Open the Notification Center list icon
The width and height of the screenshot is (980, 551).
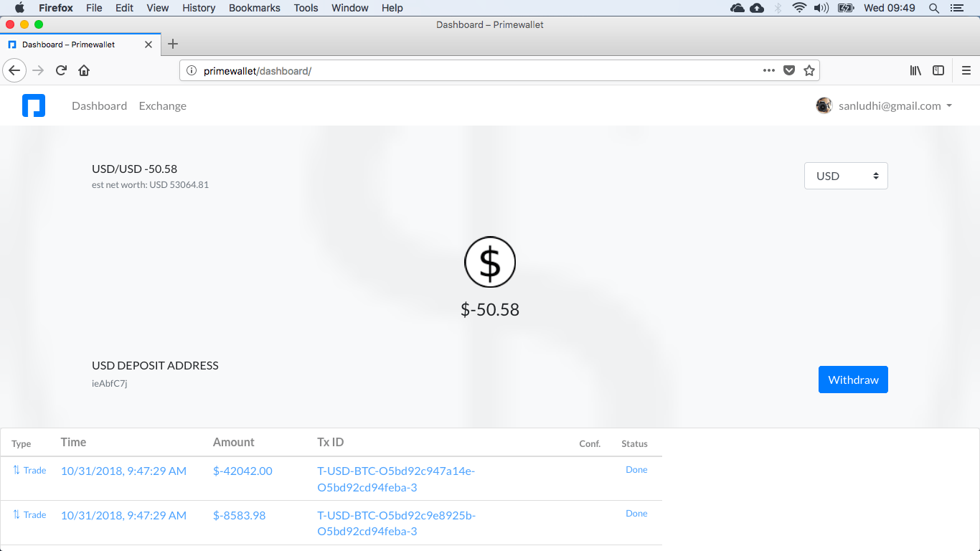tap(956, 8)
